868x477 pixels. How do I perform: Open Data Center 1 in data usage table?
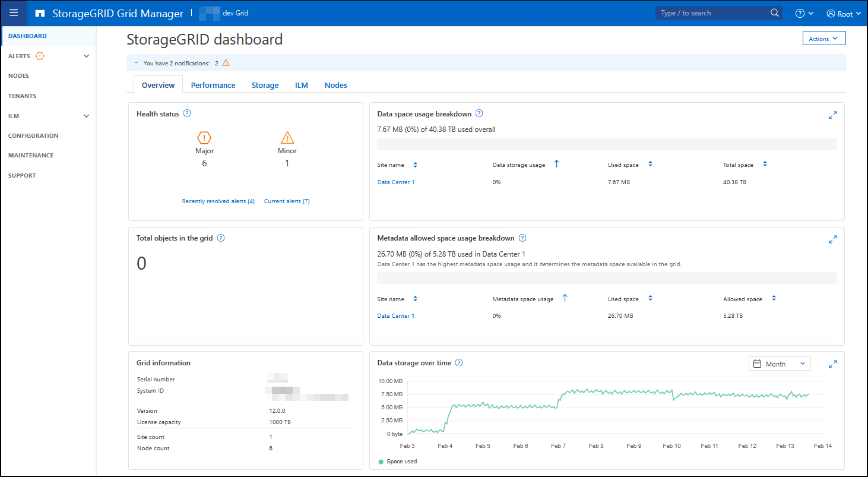(396, 182)
